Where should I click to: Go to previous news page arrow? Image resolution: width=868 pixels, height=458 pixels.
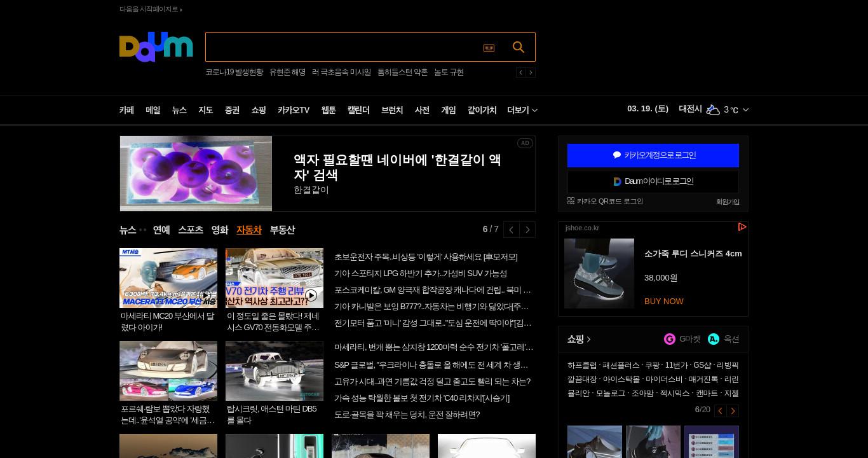click(512, 230)
